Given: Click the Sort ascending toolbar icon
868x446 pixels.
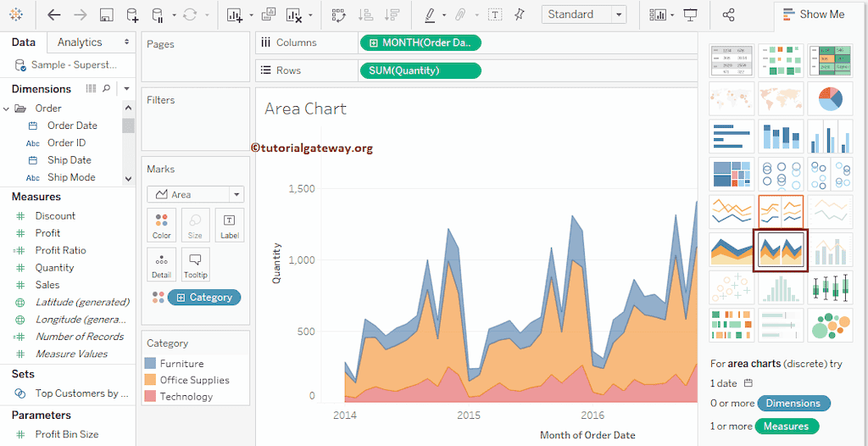Looking at the screenshot, I should pyautogui.click(x=365, y=14).
